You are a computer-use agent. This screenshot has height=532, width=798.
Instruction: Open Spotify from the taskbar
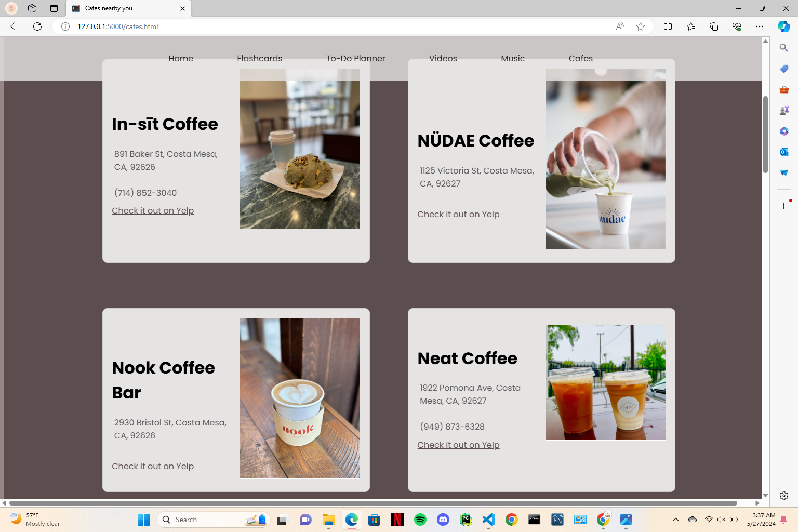coord(420,520)
